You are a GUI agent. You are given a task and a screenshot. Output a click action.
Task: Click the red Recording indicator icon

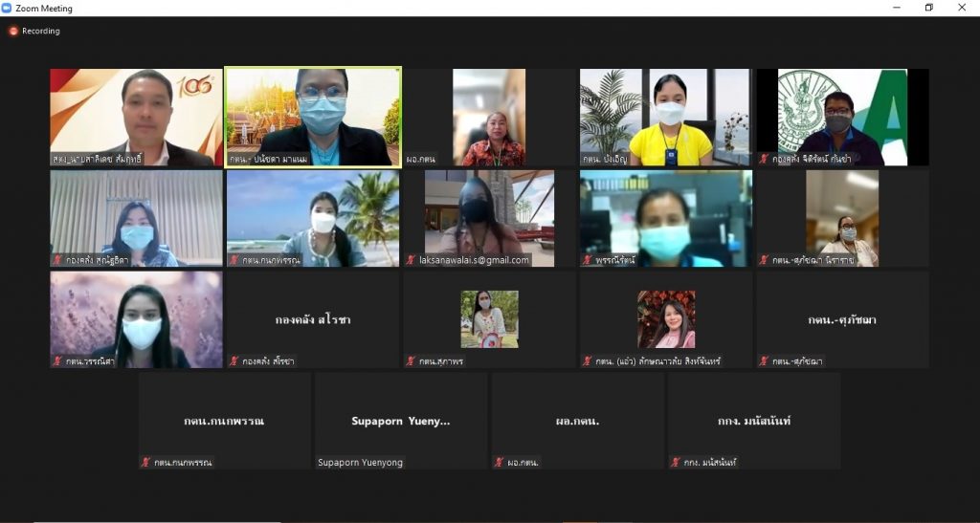pyautogui.click(x=13, y=31)
